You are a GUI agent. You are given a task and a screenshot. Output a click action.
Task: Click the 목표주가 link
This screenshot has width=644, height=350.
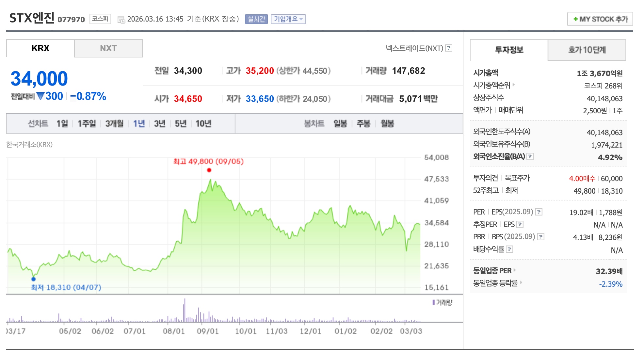pos(517,178)
